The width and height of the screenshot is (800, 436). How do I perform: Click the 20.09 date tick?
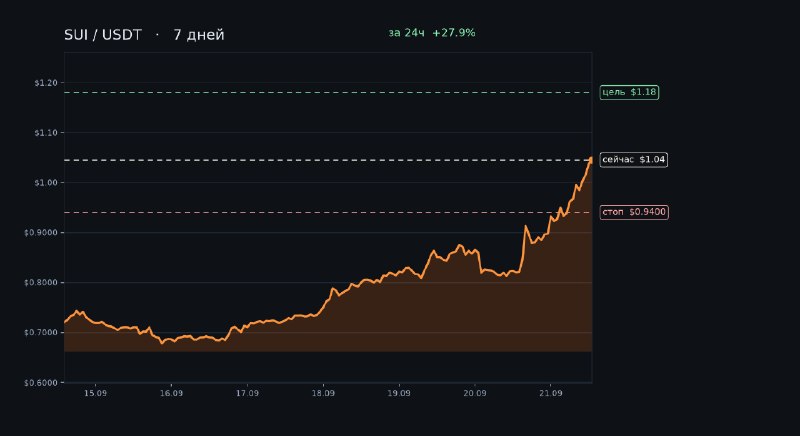[x=474, y=393]
